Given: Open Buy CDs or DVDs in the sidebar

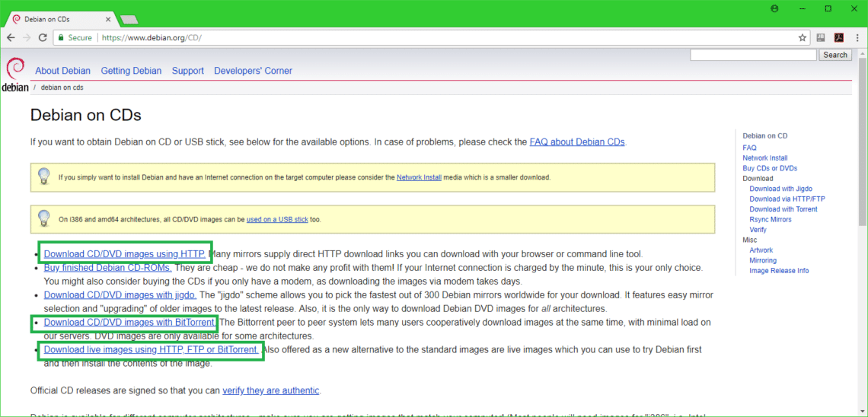Looking at the screenshot, I should click(x=770, y=168).
